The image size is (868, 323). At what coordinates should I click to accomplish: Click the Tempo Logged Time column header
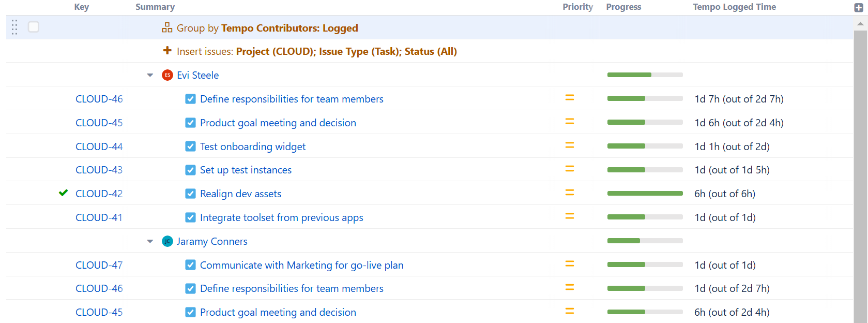pyautogui.click(x=734, y=7)
